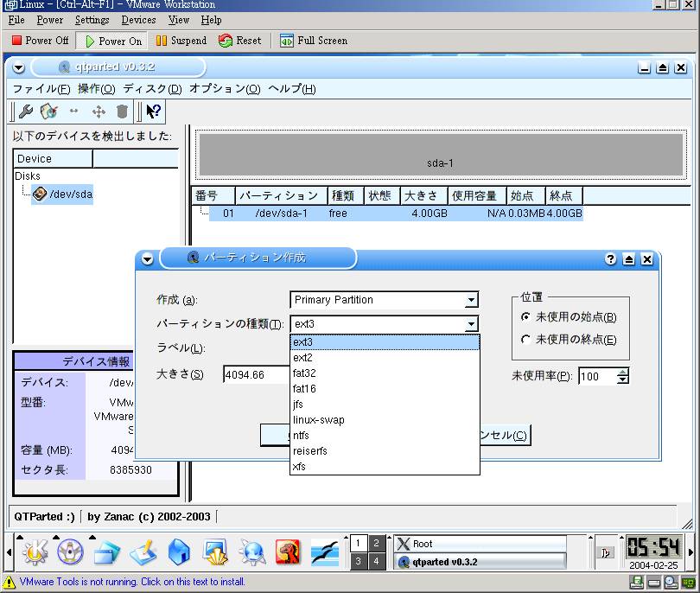Screen dimensions: 700x593
Task: Choose fat16 from the dropdown list
Action: [x=385, y=388]
